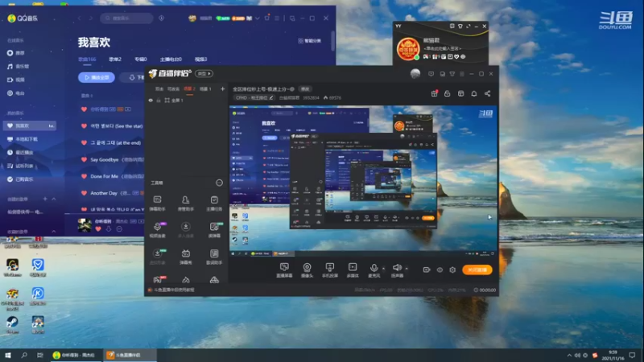Screen dimensions: 644x362
Task: Open the streamer tasks clipboard icon
Action: tap(214, 203)
